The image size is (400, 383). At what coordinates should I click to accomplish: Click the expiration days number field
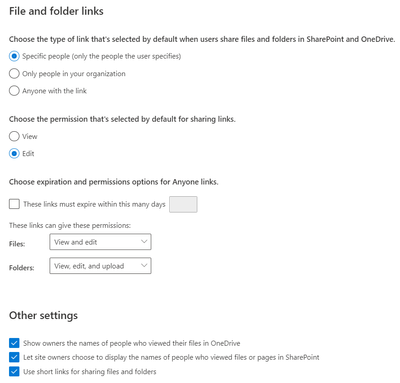pyautogui.click(x=183, y=204)
